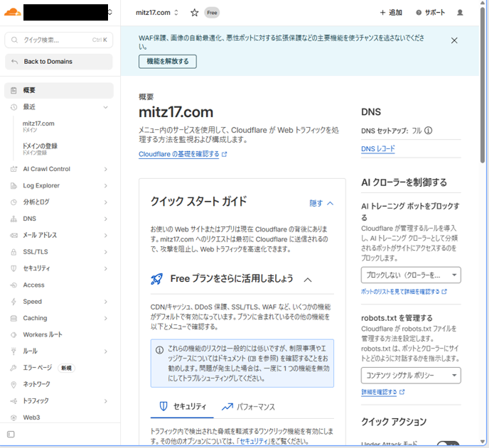The height and width of the screenshot is (448, 489).
Task: Click the 分析とログ icon
Action: coord(14,202)
